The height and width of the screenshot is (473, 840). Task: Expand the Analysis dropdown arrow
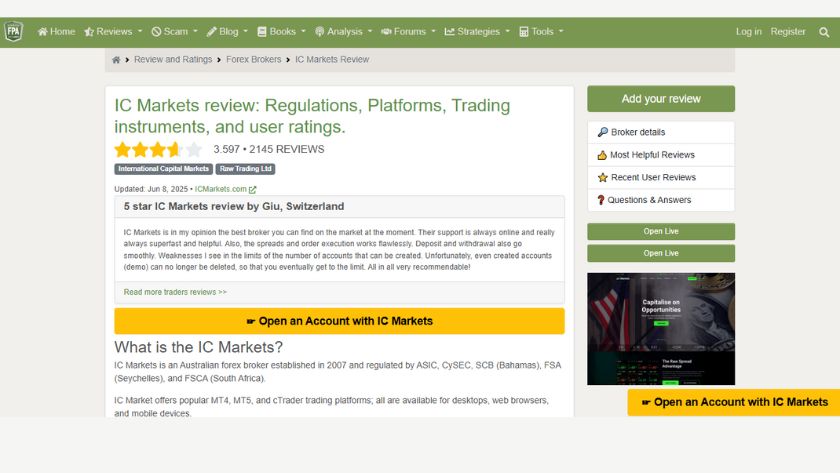pyautogui.click(x=370, y=31)
